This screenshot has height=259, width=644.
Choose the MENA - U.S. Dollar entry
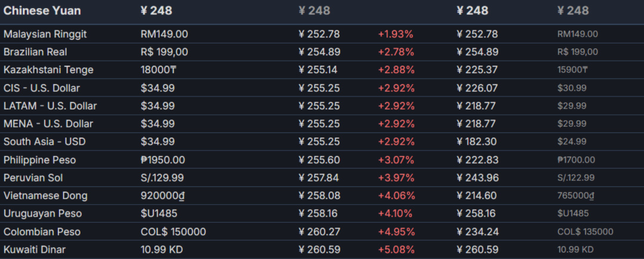pos(48,124)
